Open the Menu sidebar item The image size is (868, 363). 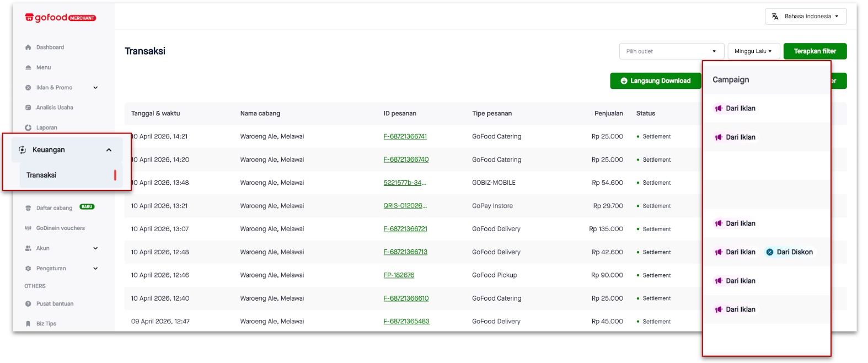pos(44,67)
